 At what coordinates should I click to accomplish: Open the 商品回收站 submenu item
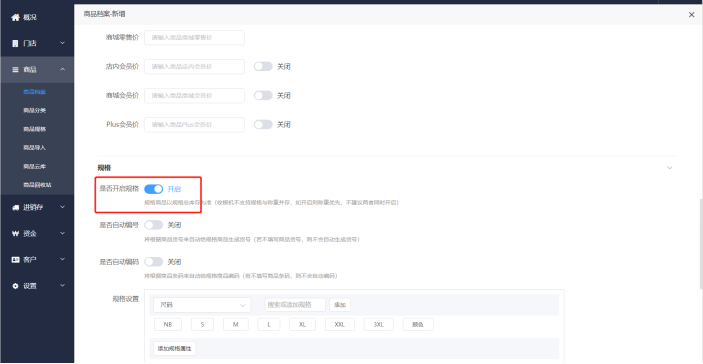coord(37,185)
